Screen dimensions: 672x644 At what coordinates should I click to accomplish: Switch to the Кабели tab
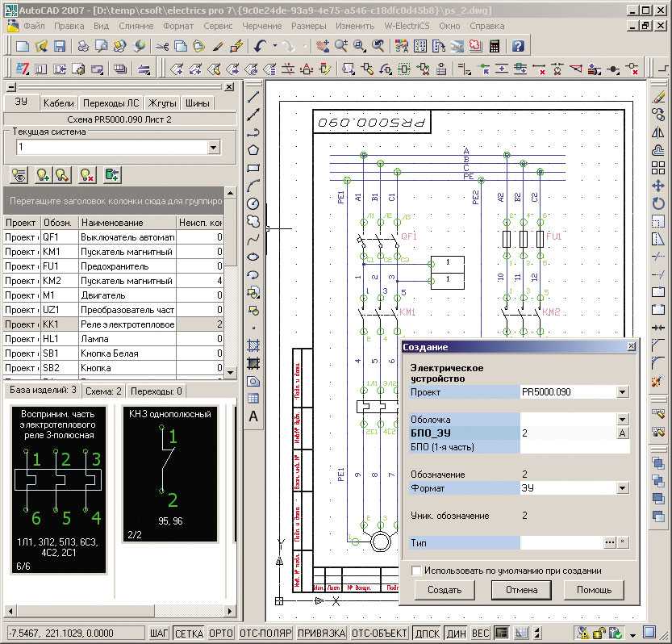(x=59, y=103)
